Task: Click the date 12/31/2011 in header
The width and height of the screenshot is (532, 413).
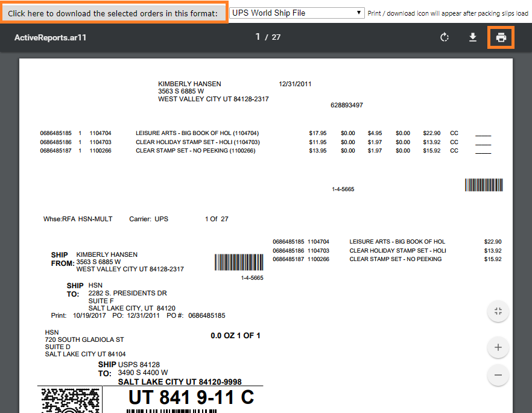Action: pos(295,84)
